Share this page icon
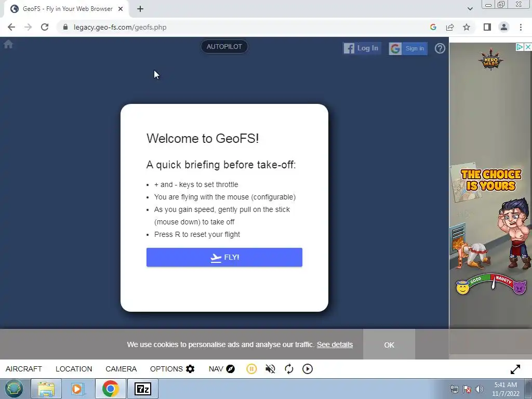The height and width of the screenshot is (399, 532). pos(450,27)
